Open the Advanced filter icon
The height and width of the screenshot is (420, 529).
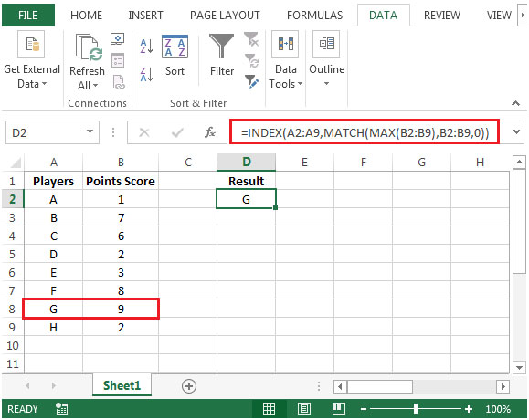click(251, 81)
